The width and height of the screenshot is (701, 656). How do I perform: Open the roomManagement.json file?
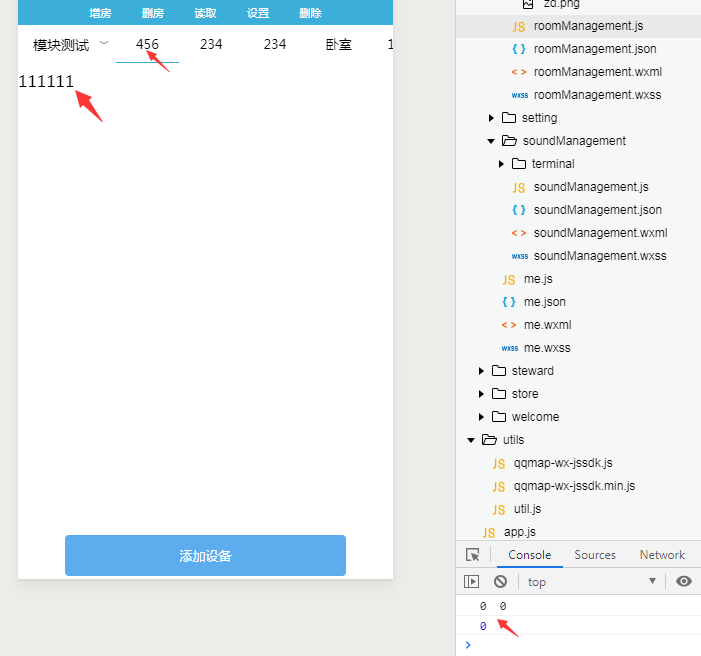595,49
